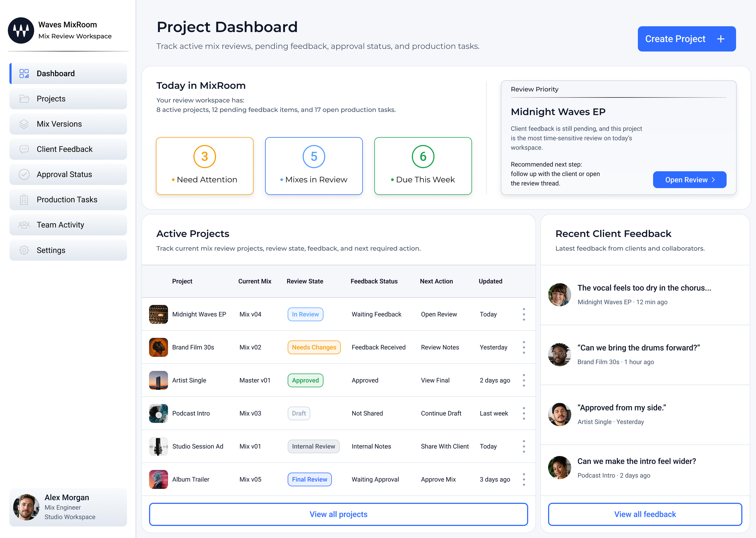Select the Mixes in Review card
Screen dimensions: 756x538
[314, 166]
